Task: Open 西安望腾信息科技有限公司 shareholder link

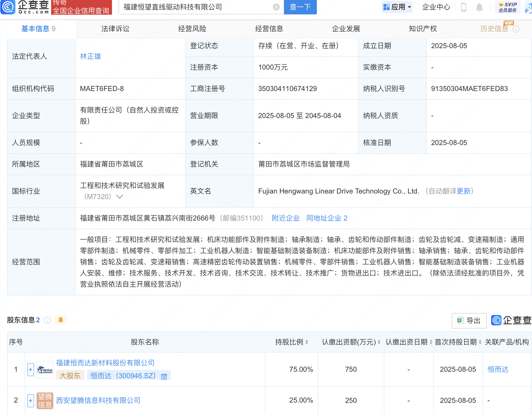Action: 98,400
